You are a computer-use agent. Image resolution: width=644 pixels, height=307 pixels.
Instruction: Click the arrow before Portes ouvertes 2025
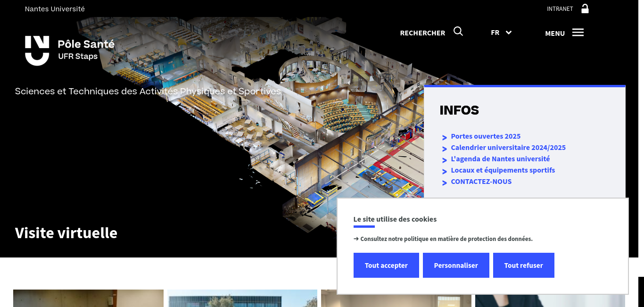click(445, 138)
